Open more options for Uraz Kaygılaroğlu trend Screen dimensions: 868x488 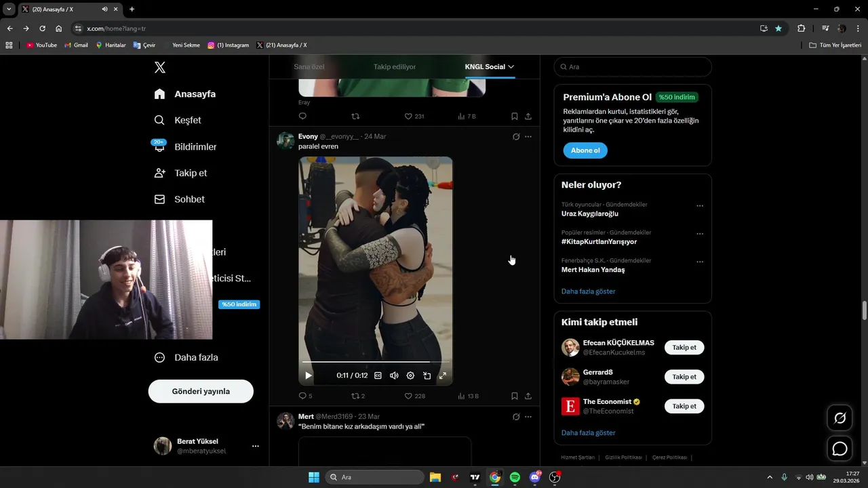pyautogui.click(x=700, y=205)
